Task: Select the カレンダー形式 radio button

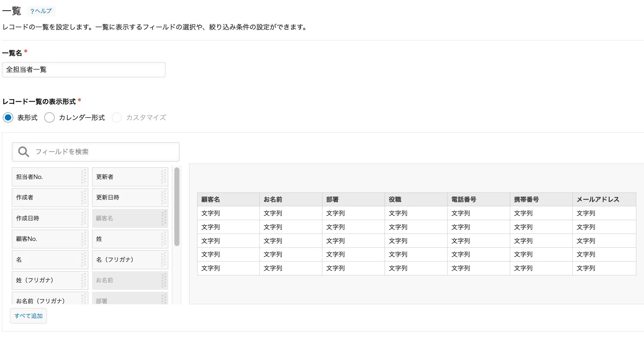Action: [49, 118]
